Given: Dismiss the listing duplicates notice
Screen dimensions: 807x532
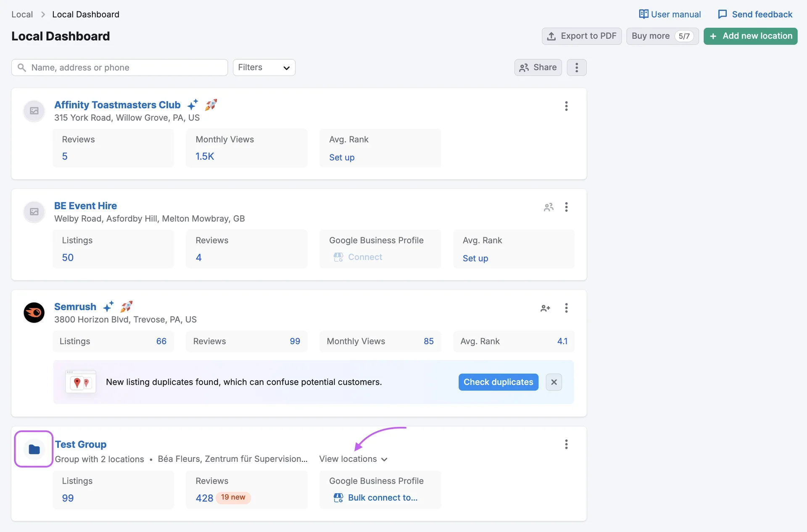Looking at the screenshot, I should 554,382.
